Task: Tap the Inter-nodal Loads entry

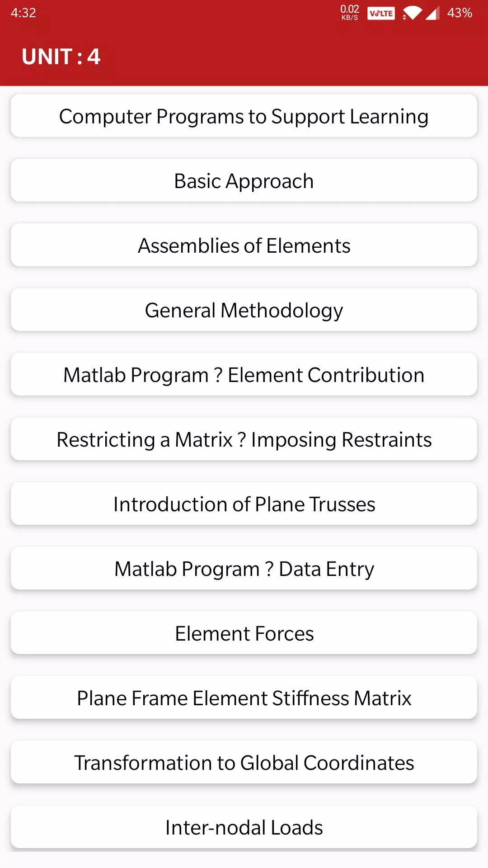Action: (x=244, y=827)
